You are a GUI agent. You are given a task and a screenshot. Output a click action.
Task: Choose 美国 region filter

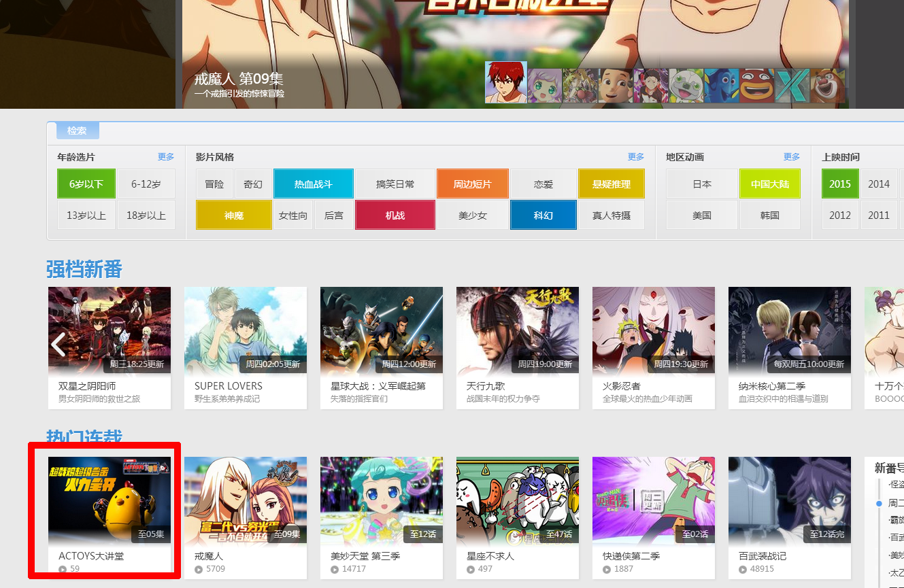[x=702, y=215]
